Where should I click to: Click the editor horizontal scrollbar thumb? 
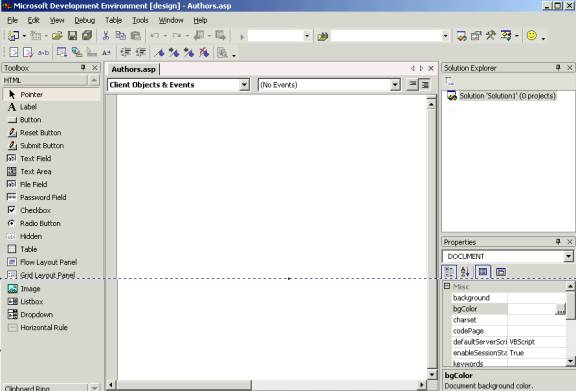[184, 385]
